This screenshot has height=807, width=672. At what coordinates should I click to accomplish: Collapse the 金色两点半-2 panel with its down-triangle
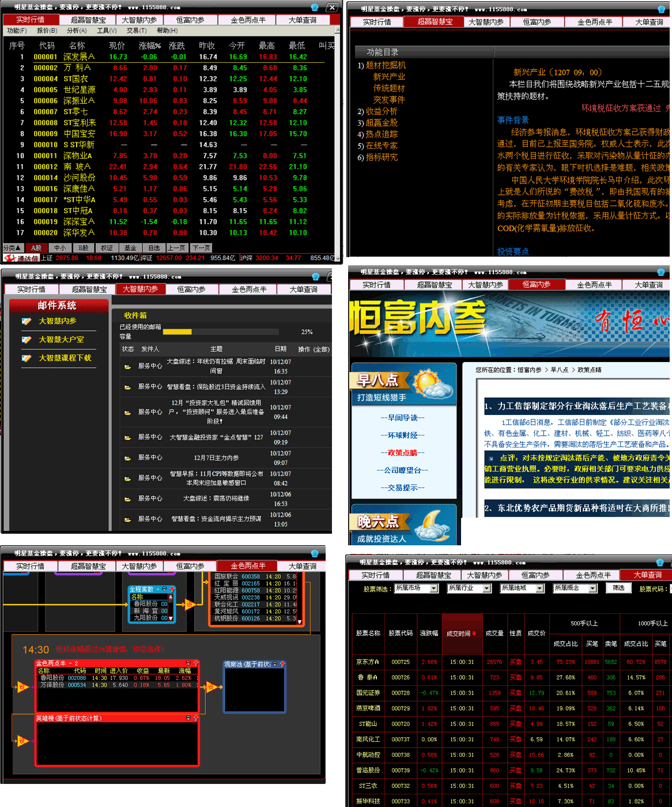[188, 663]
